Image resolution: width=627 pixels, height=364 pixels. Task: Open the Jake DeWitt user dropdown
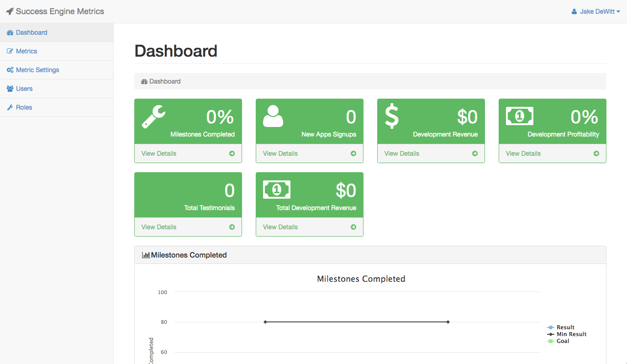(595, 11)
